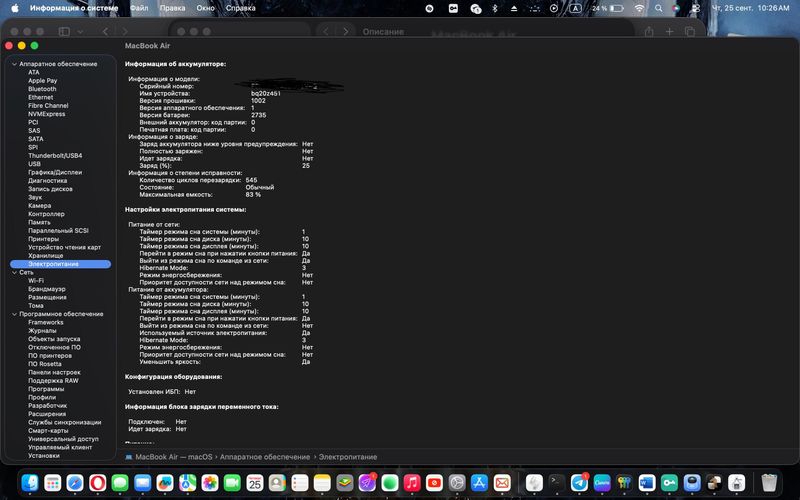Open the Информация о системе app menu
The width and height of the screenshot is (800, 500).
pos(74,8)
